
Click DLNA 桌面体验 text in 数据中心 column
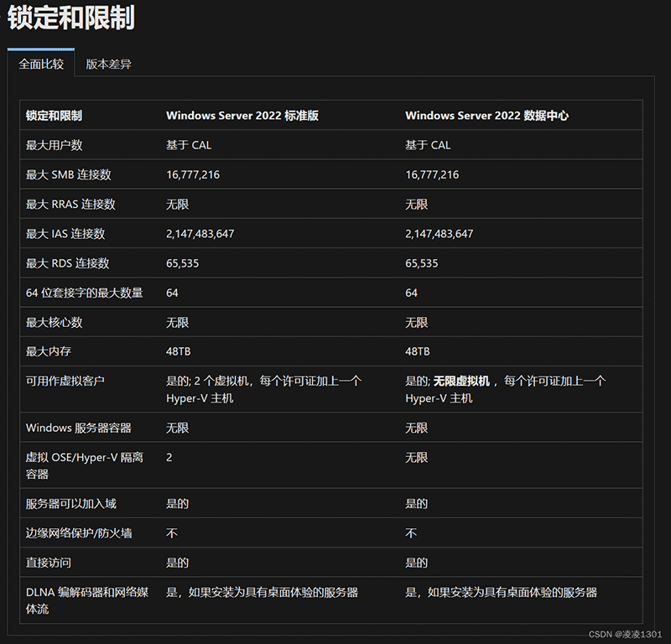[501, 592]
